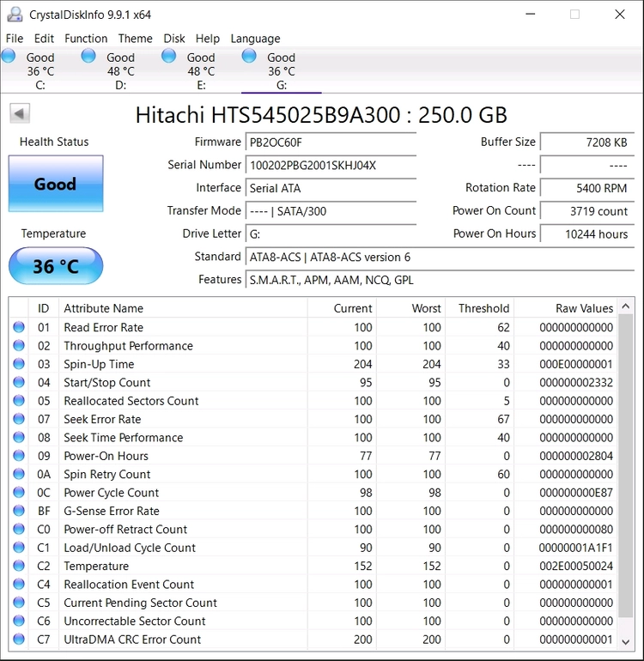Click status dot of Power-On Hours row

coord(19,456)
